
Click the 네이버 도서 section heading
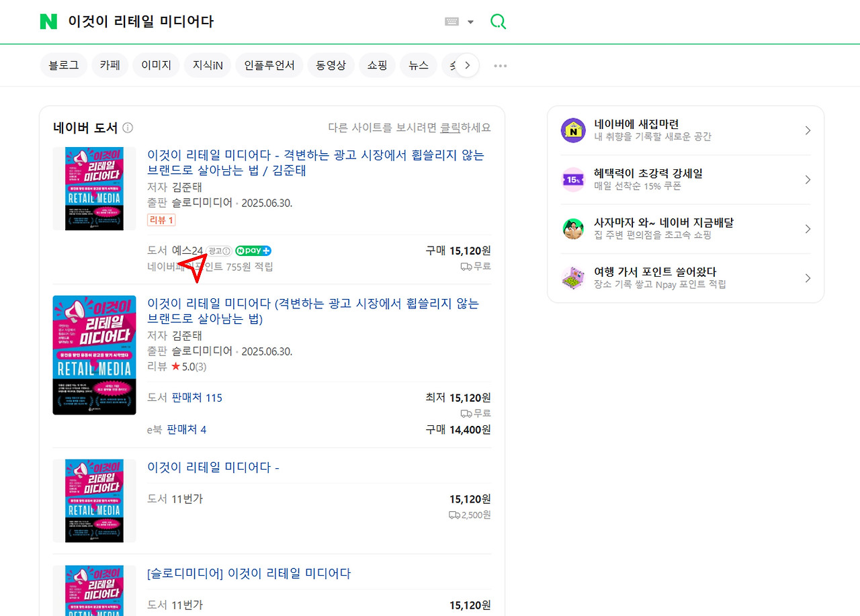(85, 128)
